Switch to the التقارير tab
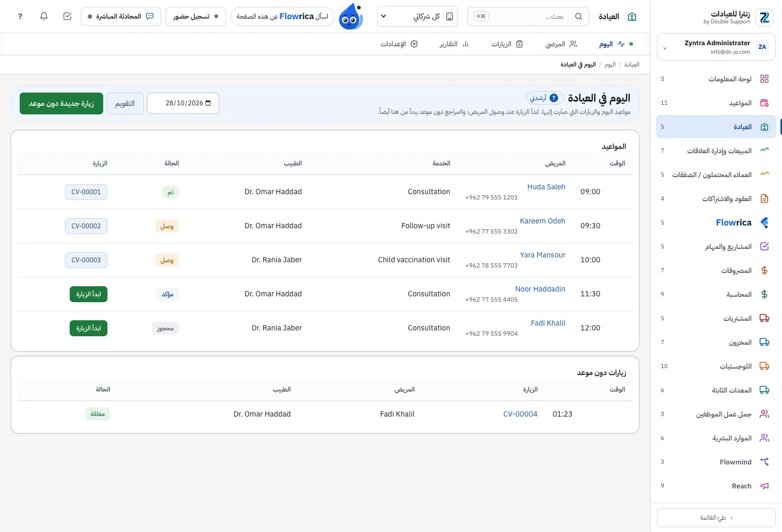782x532 pixels. tap(454, 44)
